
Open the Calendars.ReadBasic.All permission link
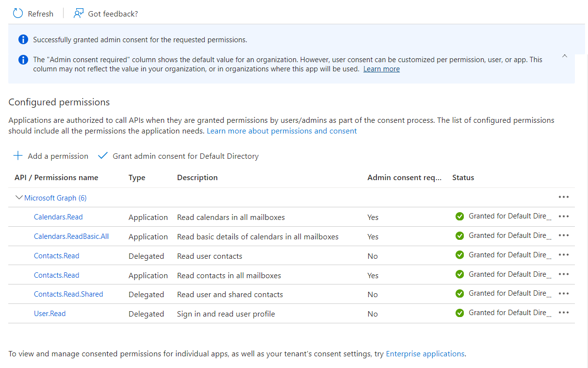pyautogui.click(x=71, y=236)
